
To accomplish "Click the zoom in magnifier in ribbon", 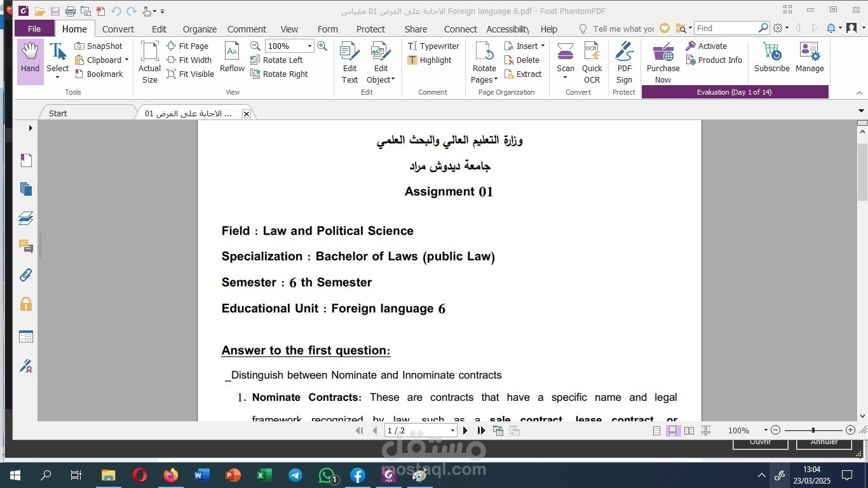I will [x=322, y=46].
